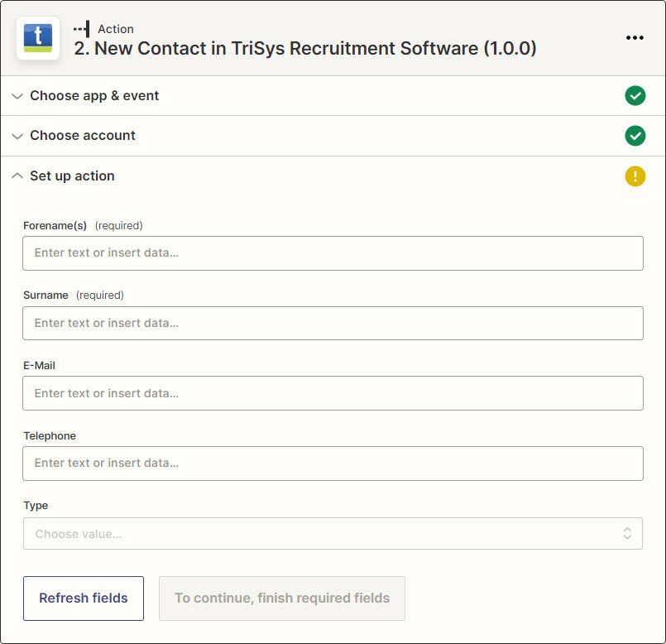666x644 pixels.
Task: Select the Choose app & event section header
Action: pos(333,96)
